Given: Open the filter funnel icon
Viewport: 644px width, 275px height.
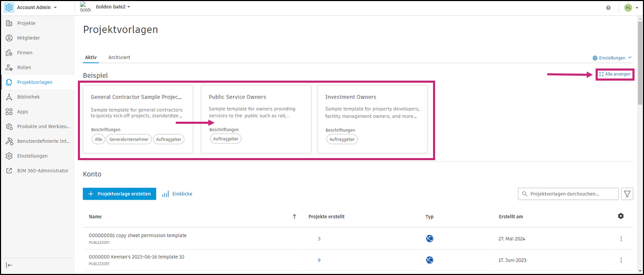Looking at the screenshot, I should coord(627,194).
